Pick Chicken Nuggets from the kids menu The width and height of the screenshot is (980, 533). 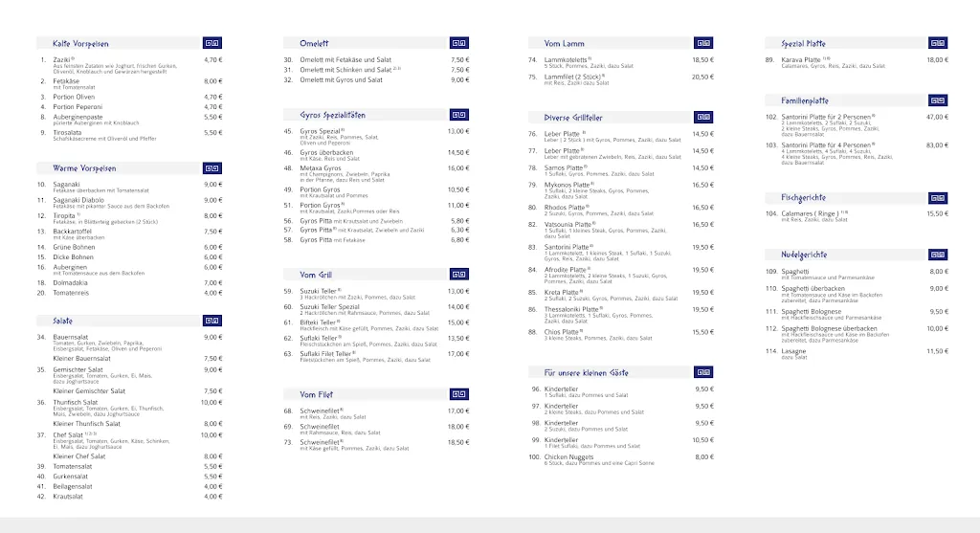[x=569, y=456]
